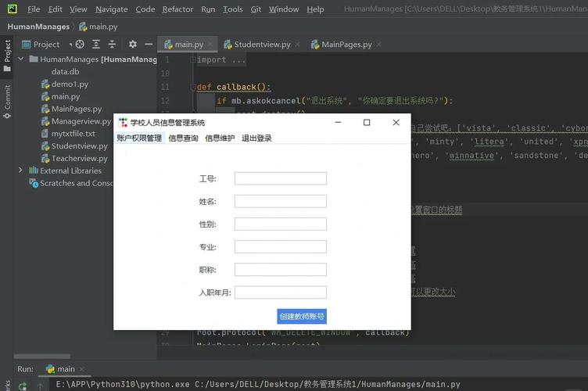Image resolution: width=588 pixels, height=391 pixels.
Task: Click the HumanManages breadcrumb
Action: click(38, 27)
